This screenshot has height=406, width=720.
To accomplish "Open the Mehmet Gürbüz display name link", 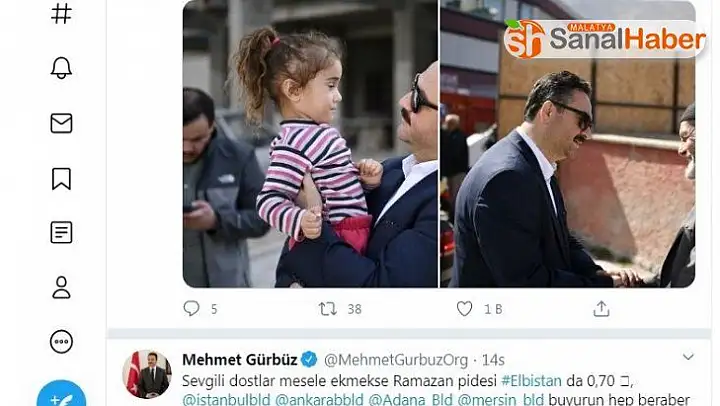I will point(240,360).
